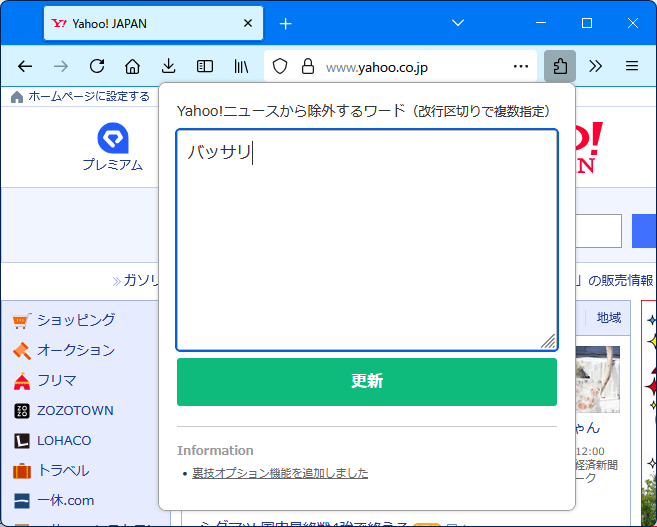Screen dimensions: 657x527
Task: Expand more tools overflow chevron
Action: pos(595,66)
